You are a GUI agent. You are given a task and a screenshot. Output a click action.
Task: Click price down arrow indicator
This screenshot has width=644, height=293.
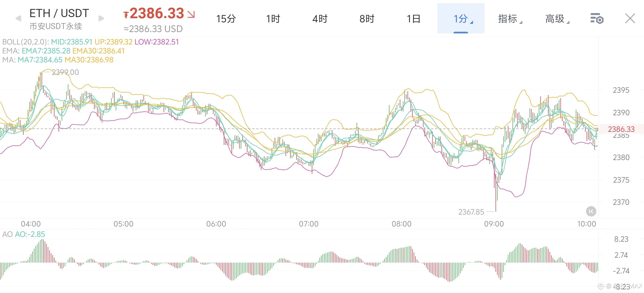[x=191, y=14]
